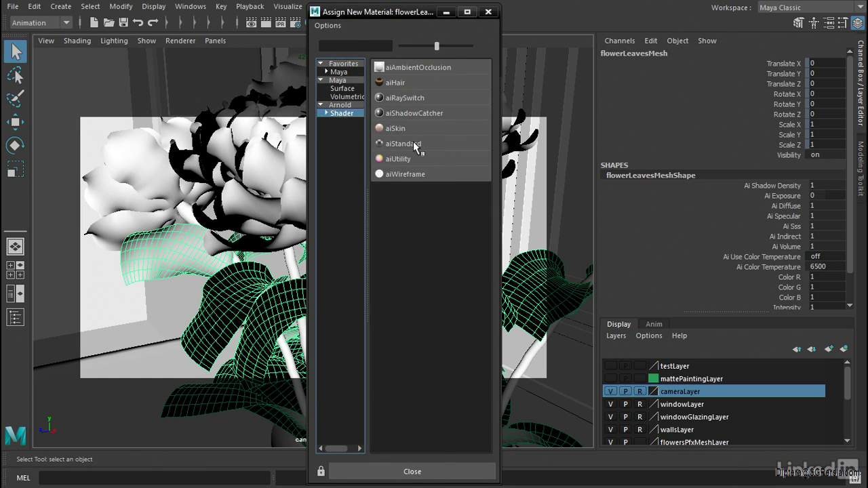Activate the Move tool
Screen dimensions: 868x488
pos(16,122)
